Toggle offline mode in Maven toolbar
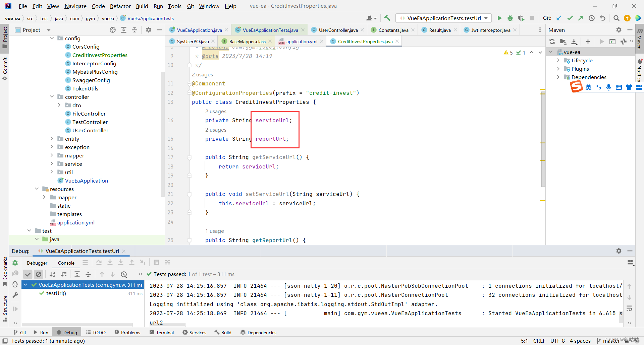 tap(623, 42)
